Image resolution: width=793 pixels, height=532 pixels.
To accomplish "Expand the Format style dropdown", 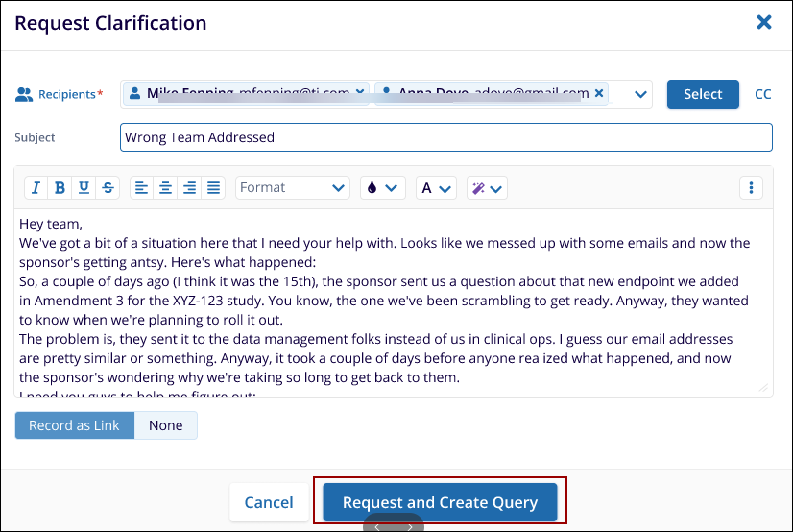I will [x=292, y=188].
